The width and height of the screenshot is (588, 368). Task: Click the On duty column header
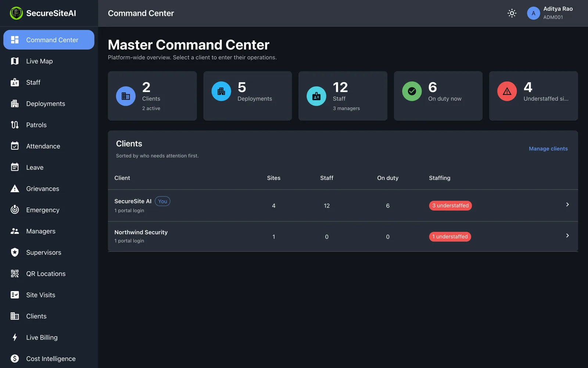[x=388, y=178]
